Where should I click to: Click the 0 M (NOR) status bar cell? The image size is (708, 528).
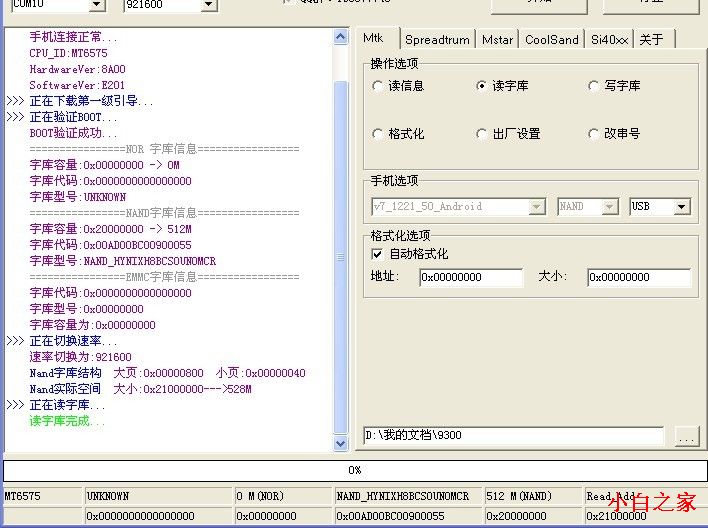click(283, 496)
